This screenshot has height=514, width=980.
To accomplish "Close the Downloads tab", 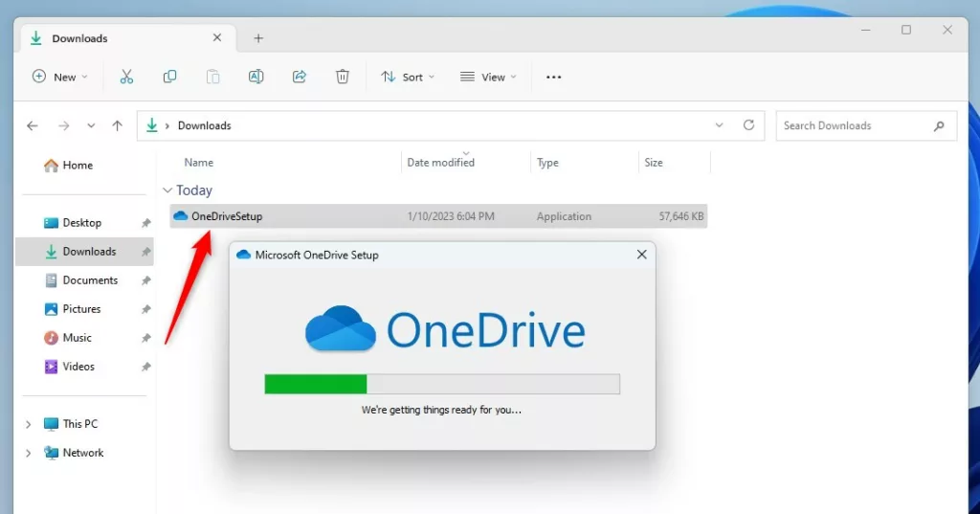I will pyautogui.click(x=217, y=37).
